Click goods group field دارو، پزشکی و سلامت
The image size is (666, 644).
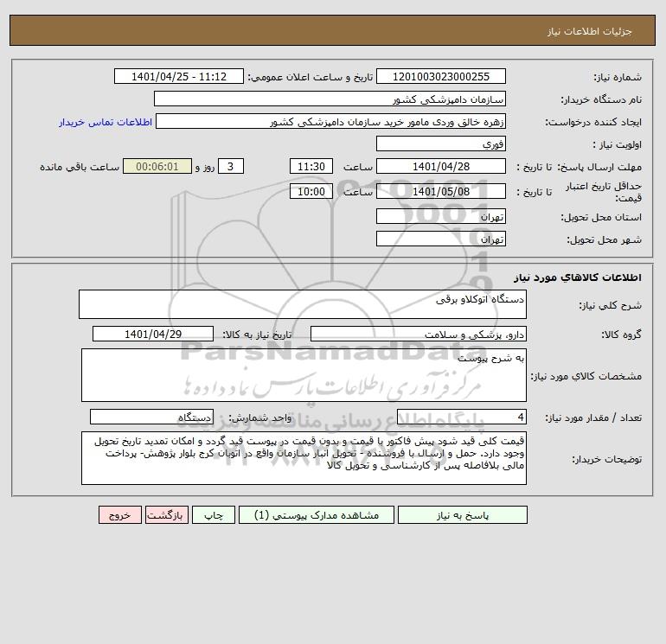click(419, 334)
